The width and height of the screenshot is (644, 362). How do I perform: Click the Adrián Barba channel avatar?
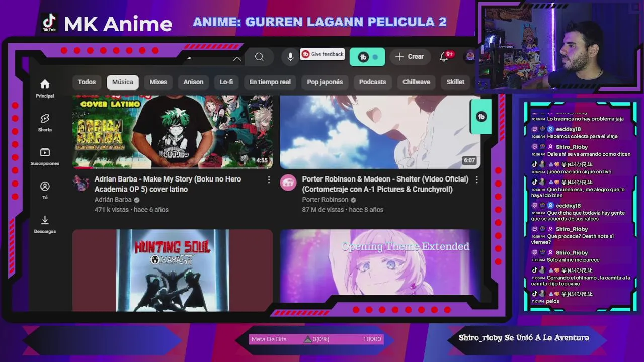81,183
